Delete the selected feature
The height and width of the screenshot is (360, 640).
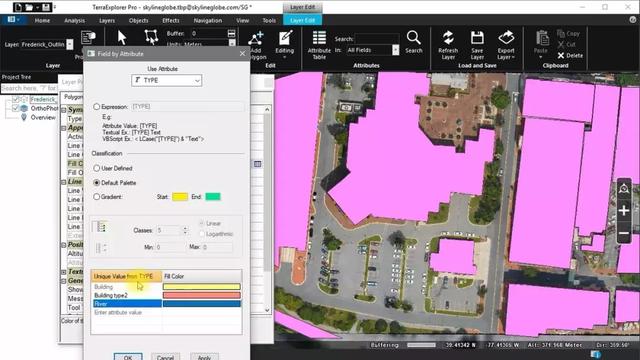[570, 56]
